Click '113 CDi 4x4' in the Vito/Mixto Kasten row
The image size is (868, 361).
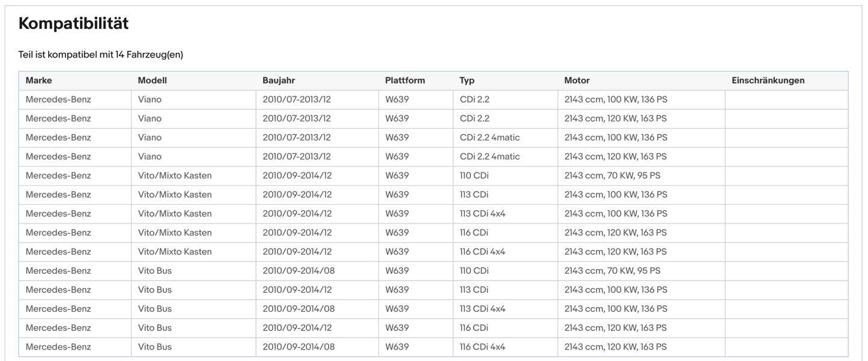coord(482,214)
